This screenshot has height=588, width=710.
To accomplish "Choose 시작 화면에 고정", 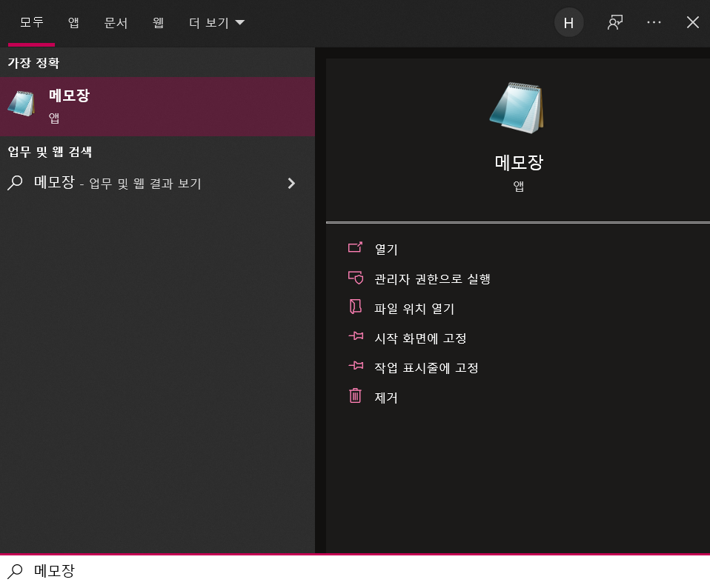I will pos(420,338).
